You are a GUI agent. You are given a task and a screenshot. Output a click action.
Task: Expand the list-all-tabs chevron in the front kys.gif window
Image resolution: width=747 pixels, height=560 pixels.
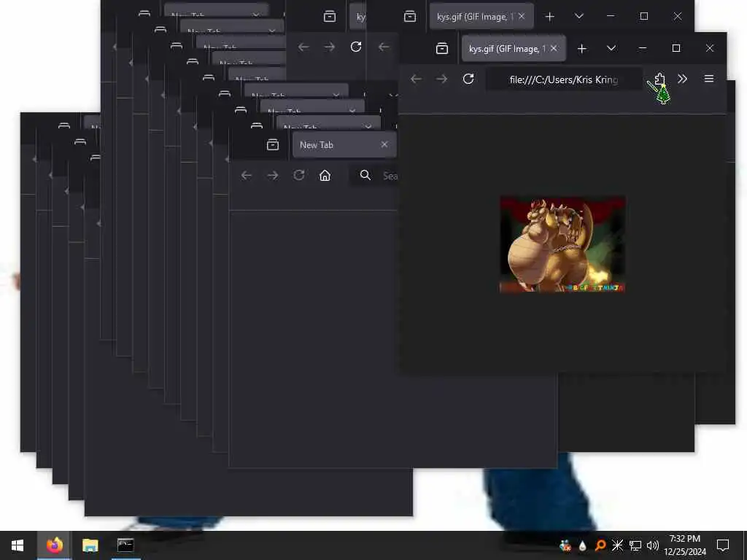point(611,48)
